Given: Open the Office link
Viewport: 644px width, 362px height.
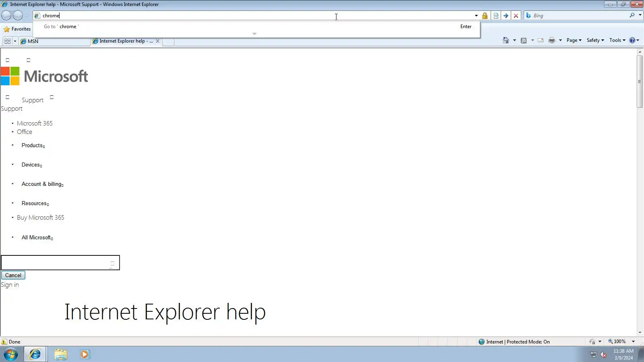Looking at the screenshot, I should [x=25, y=132].
